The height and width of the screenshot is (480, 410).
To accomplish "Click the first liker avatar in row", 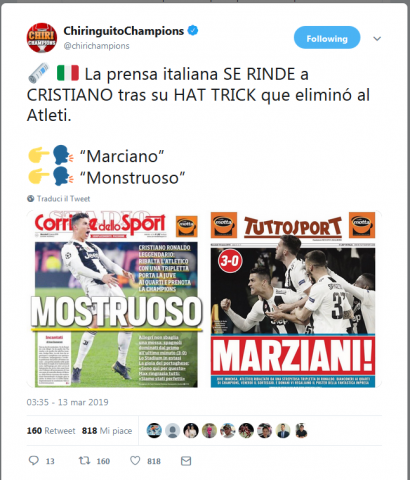I will click(x=154, y=430).
